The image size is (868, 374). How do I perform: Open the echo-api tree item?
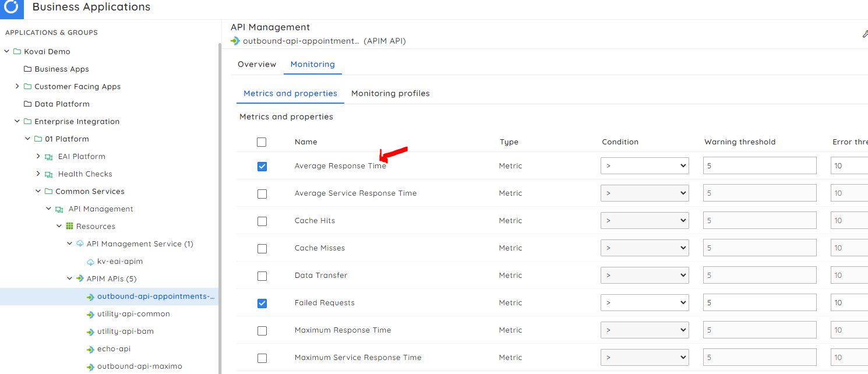point(114,349)
